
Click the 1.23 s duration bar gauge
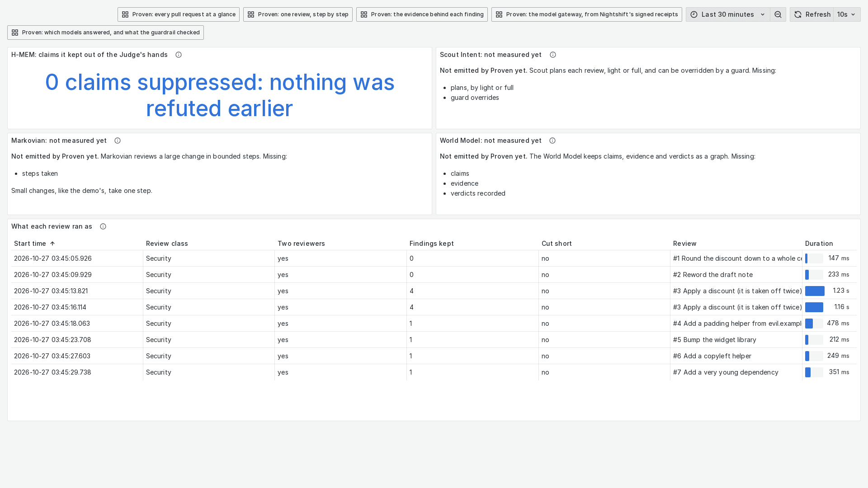(x=815, y=291)
